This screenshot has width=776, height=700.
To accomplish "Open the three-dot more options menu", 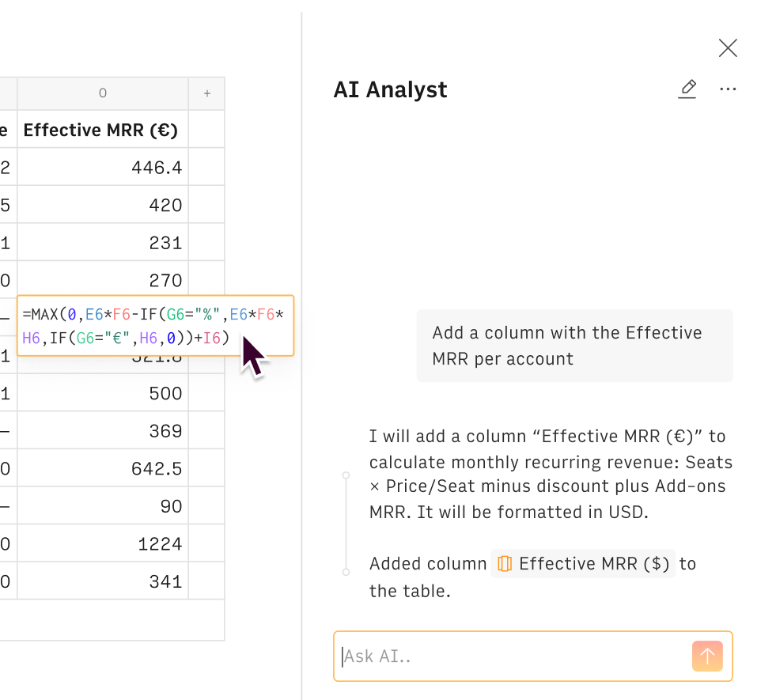I will coord(728,89).
